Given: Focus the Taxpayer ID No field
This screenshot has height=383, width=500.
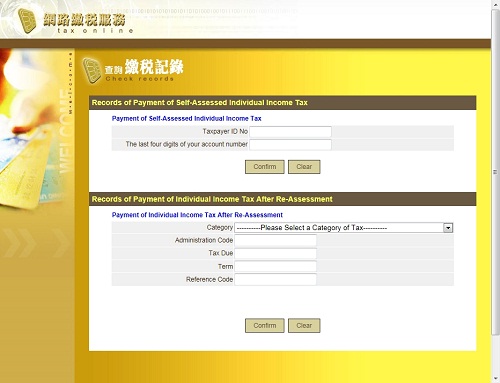Looking at the screenshot, I should 290,132.
